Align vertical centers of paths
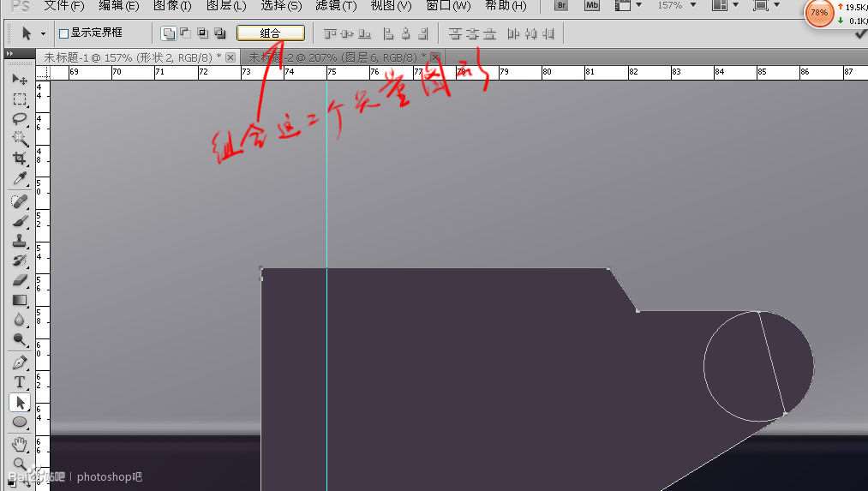Screen dimensions: 868x491 coord(348,34)
